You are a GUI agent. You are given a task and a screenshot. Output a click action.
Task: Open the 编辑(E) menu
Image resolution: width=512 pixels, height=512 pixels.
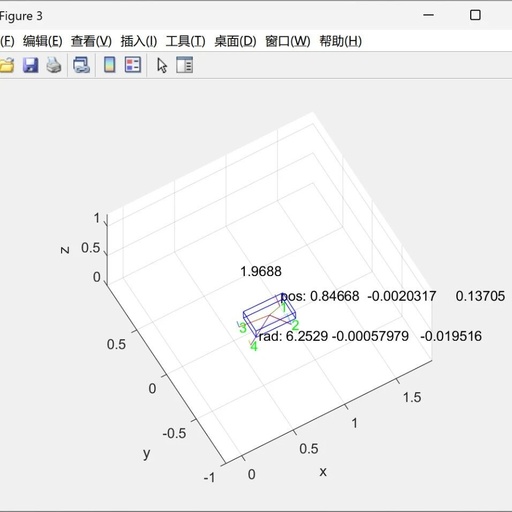(x=43, y=41)
